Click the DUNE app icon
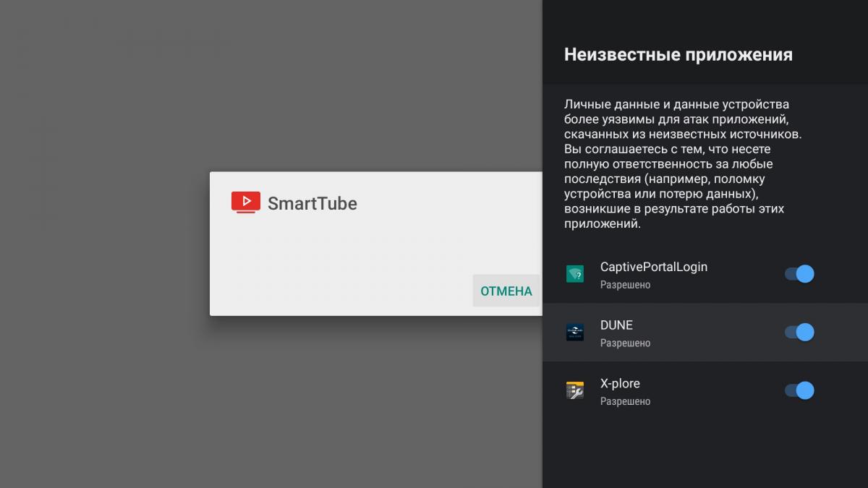Screen dimensions: 868x488 coord(575,333)
